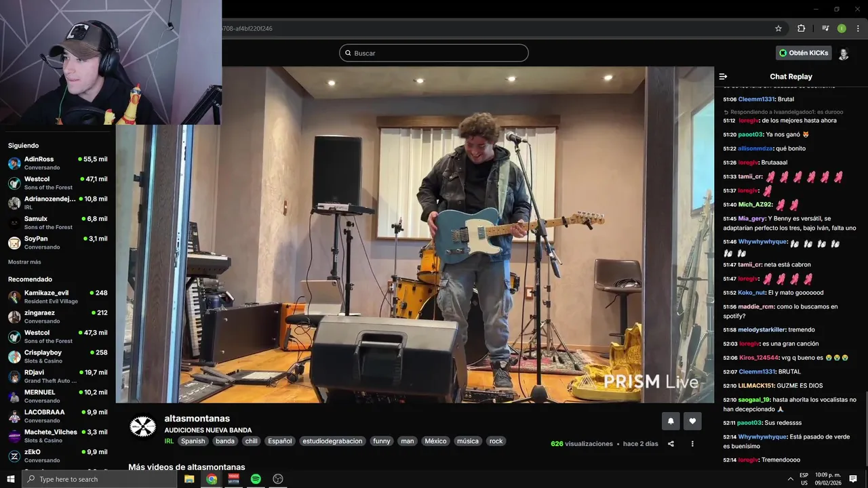
Task: Click MERNUEL channel avatar
Action: (14, 396)
